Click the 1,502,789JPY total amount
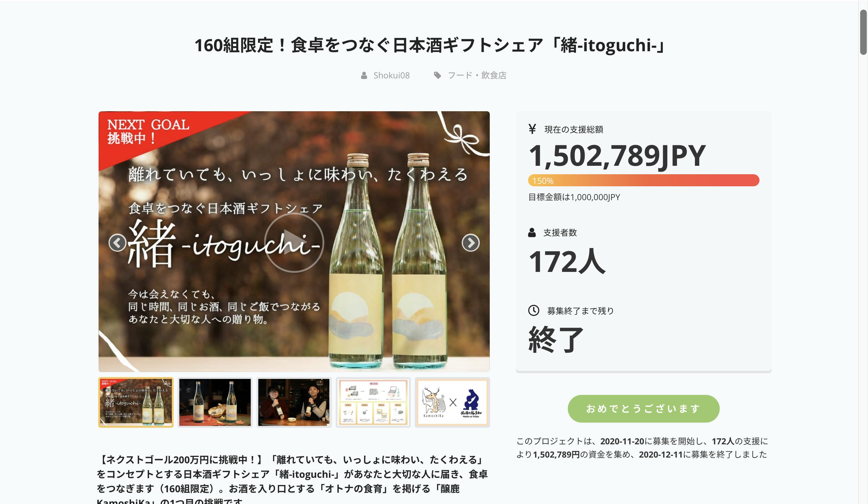868x504 pixels. pos(617,156)
